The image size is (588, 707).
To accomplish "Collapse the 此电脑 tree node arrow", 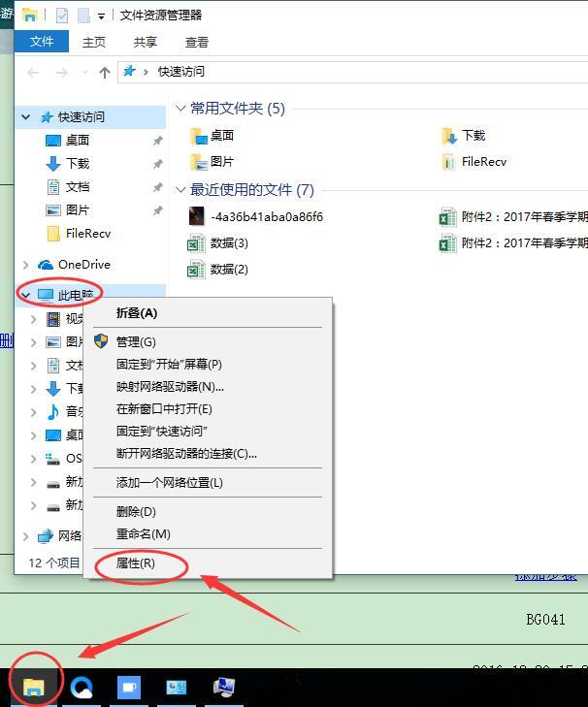I will point(26,296).
